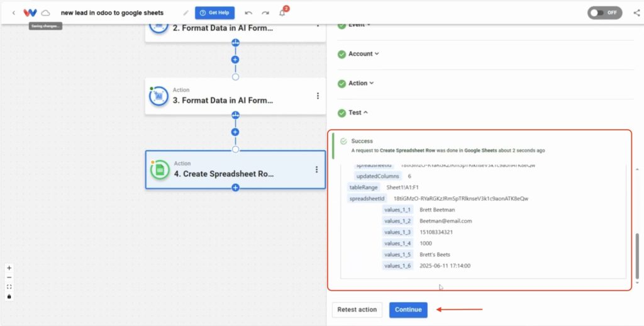
Task: Click the values_1_2 field label
Action: pos(397,221)
